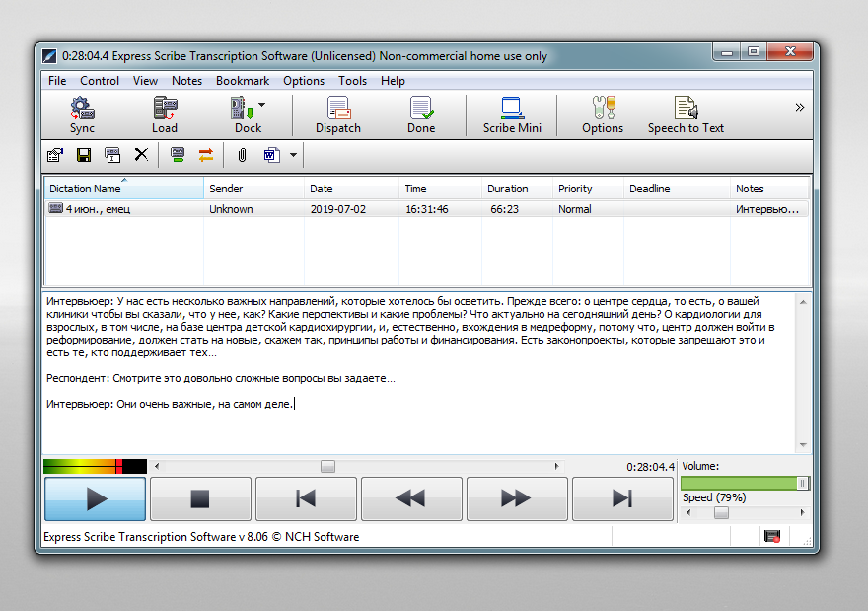
Task: Click the floppy disk save icon
Action: 84,155
